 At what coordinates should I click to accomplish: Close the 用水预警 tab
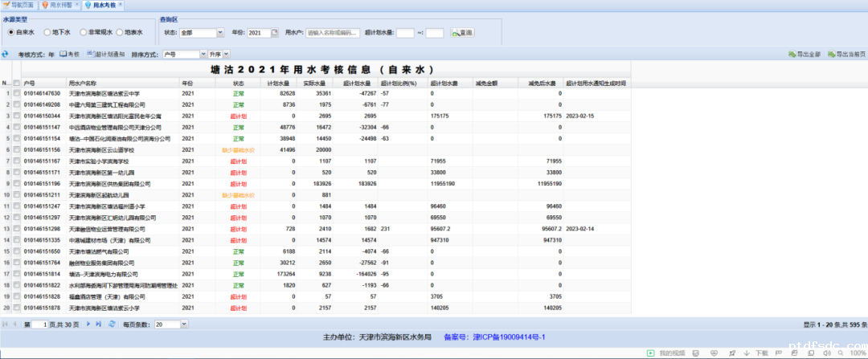[77, 5]
